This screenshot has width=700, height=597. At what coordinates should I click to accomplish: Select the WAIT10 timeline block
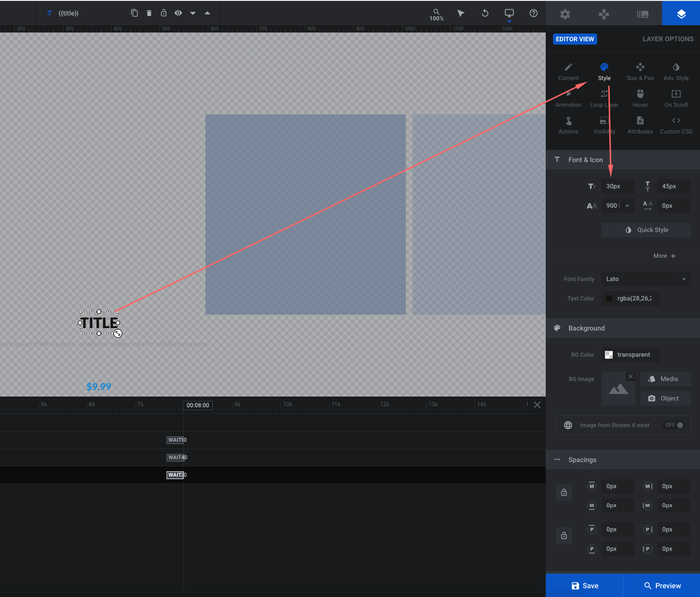pos(176,440)
